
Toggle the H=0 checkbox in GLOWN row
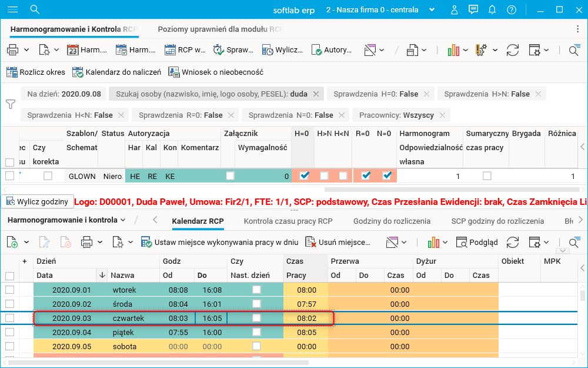tap(304, 175)
